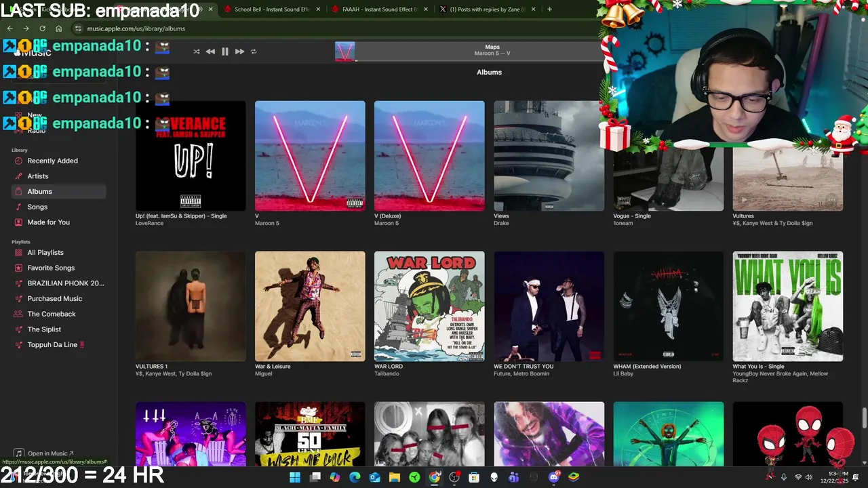
Task: Open Microsoft Edge from the taskbar
Action: pyautogui.click(x=355, y=477)
